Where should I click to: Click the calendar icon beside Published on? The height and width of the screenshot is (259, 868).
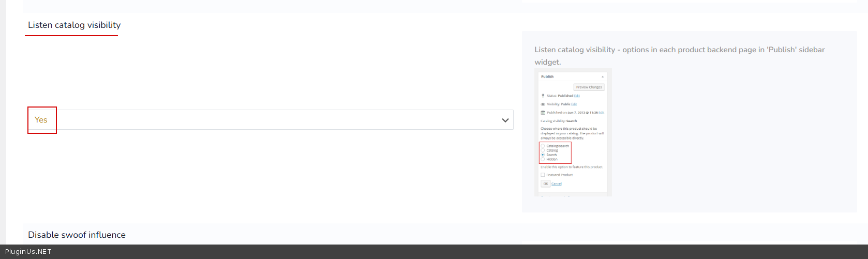coord(543,112)
